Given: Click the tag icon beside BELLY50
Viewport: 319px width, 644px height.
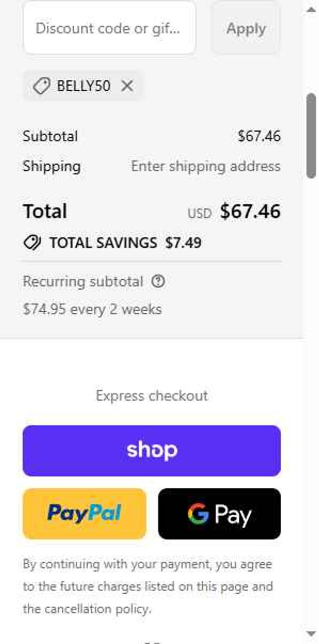Looking at the screenshot, I should pos(41,86).
